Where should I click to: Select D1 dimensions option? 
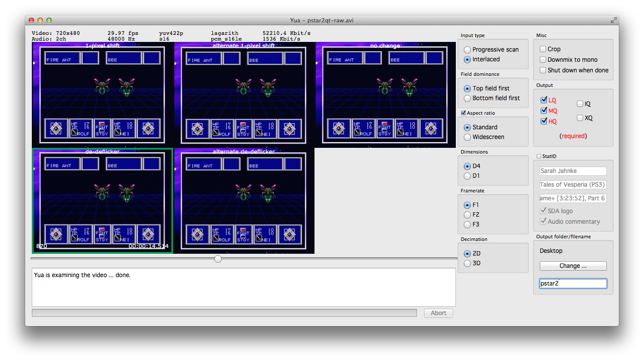pos(467,176)
